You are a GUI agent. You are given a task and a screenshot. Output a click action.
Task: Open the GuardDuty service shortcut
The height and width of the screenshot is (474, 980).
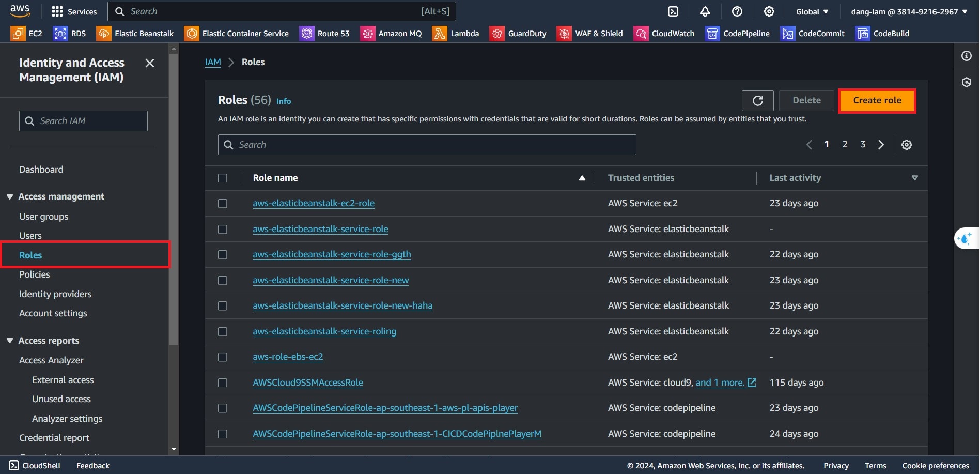tap(518, 34)
